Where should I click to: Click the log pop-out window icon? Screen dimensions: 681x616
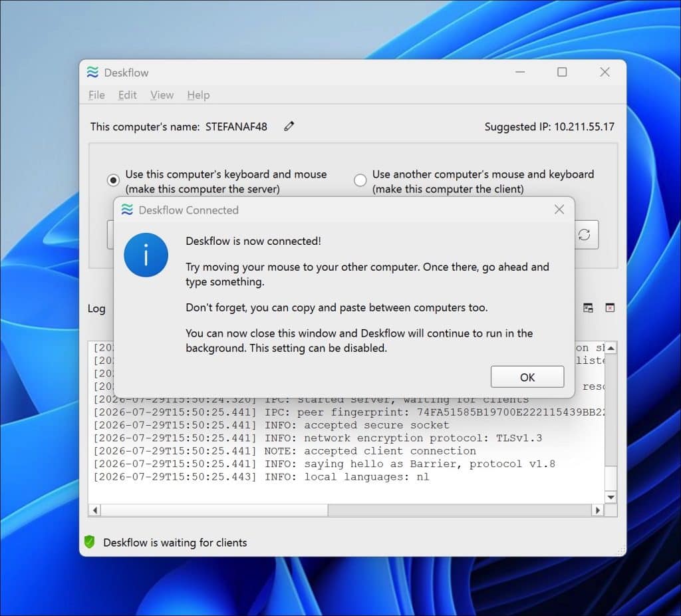click(588, 308)
